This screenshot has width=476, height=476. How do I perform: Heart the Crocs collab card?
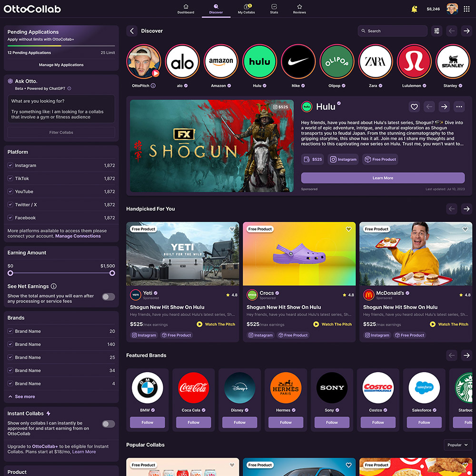pyautogui.click(x=348, y=229)
